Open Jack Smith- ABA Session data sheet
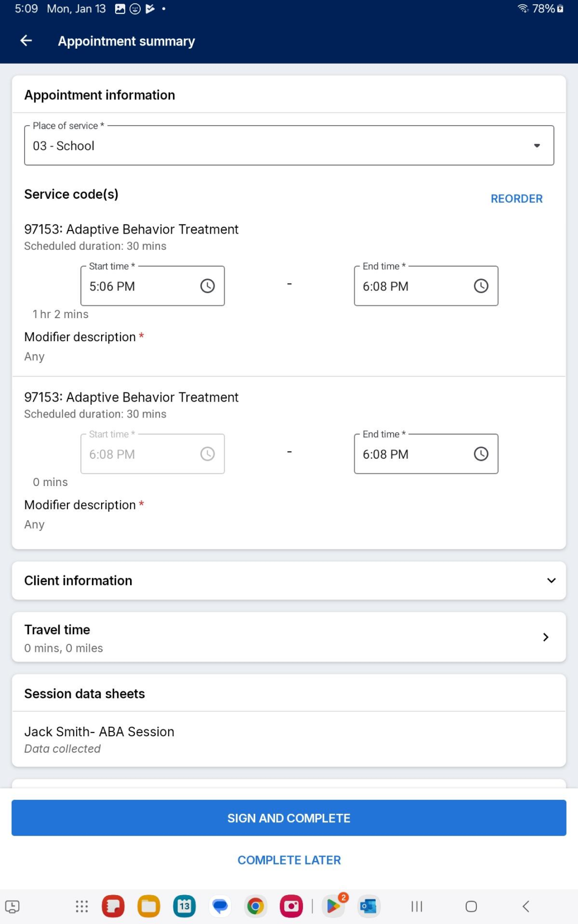 [289, 740]
